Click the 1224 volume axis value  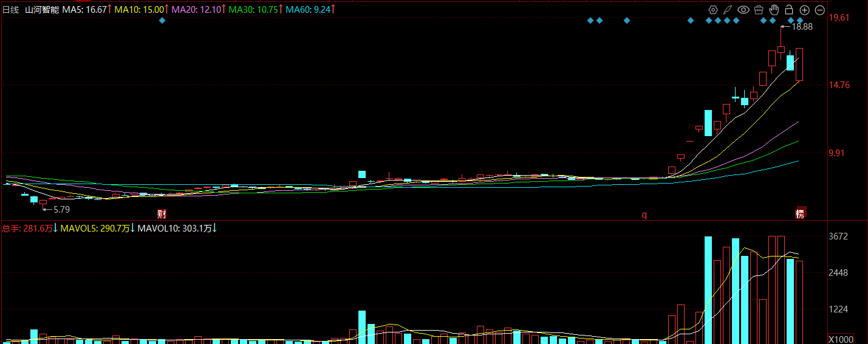coord(838,309)
